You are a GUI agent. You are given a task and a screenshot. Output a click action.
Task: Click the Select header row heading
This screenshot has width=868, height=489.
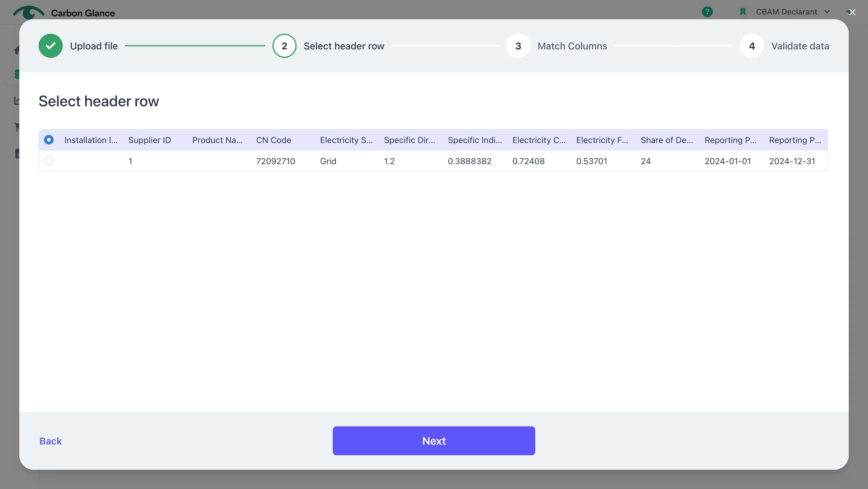pyautogui.click(x=99, y=101)
